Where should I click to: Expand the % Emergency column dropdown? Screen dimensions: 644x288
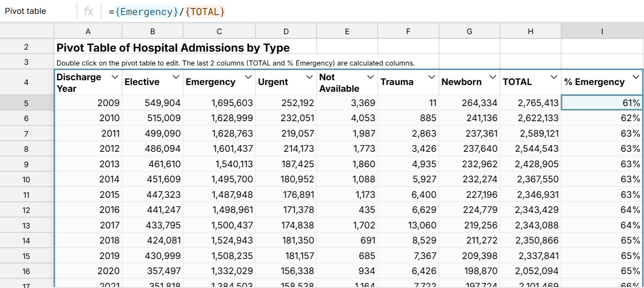point(636,77)
